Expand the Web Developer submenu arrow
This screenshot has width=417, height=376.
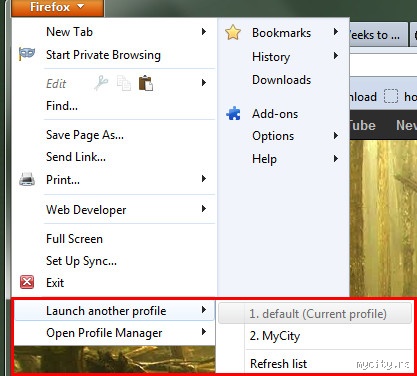tap(204, 209)
